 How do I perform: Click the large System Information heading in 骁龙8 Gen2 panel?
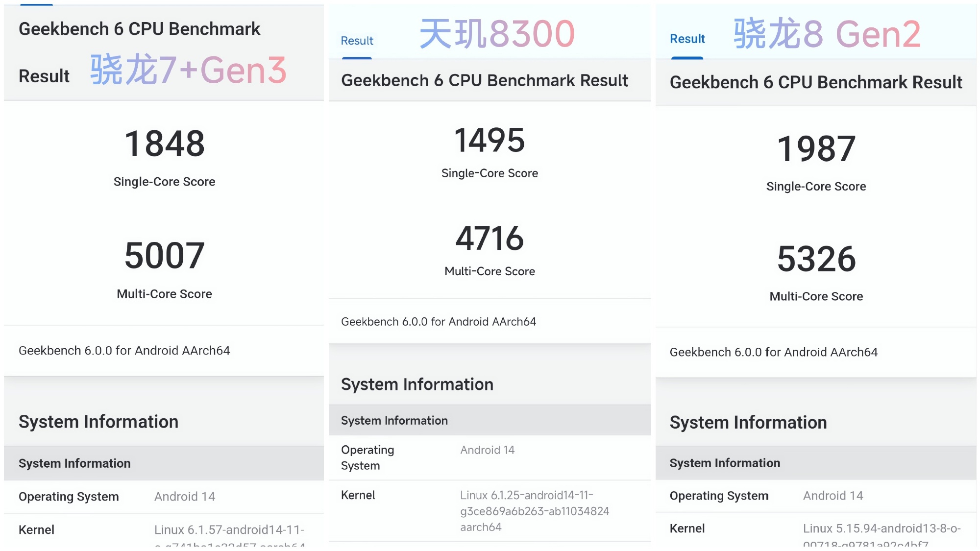click(748, 423)
